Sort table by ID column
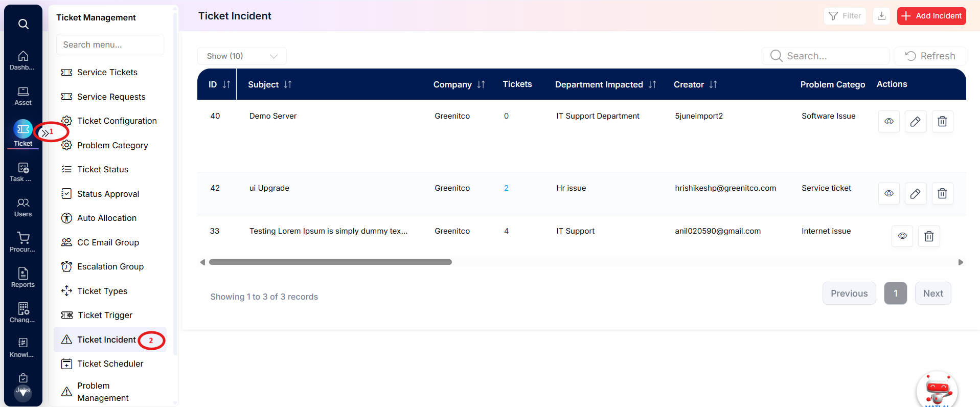Image resolution: width=980 pixels, height=407 pixels. pyautogui.click(x=226, y=84)
